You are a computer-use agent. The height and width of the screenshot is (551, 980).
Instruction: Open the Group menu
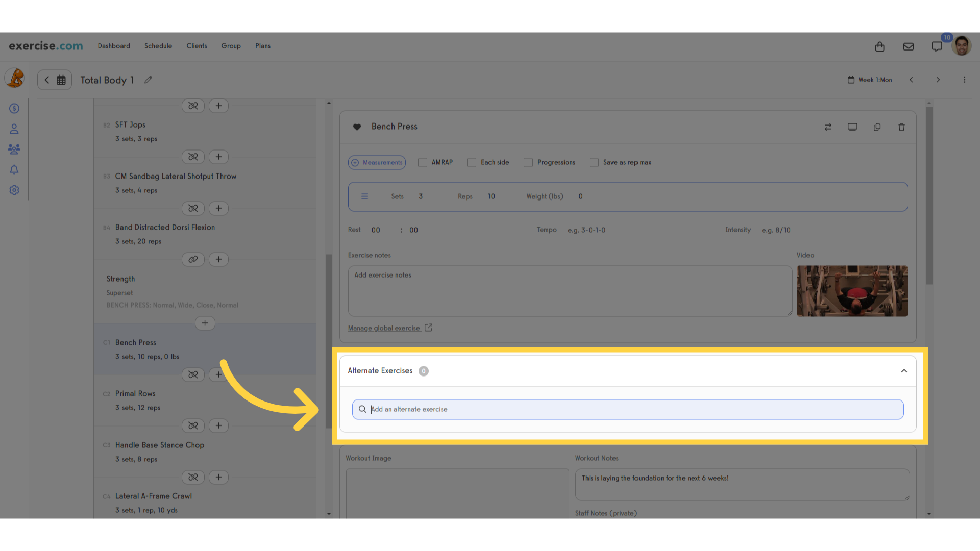coord(231,46)
